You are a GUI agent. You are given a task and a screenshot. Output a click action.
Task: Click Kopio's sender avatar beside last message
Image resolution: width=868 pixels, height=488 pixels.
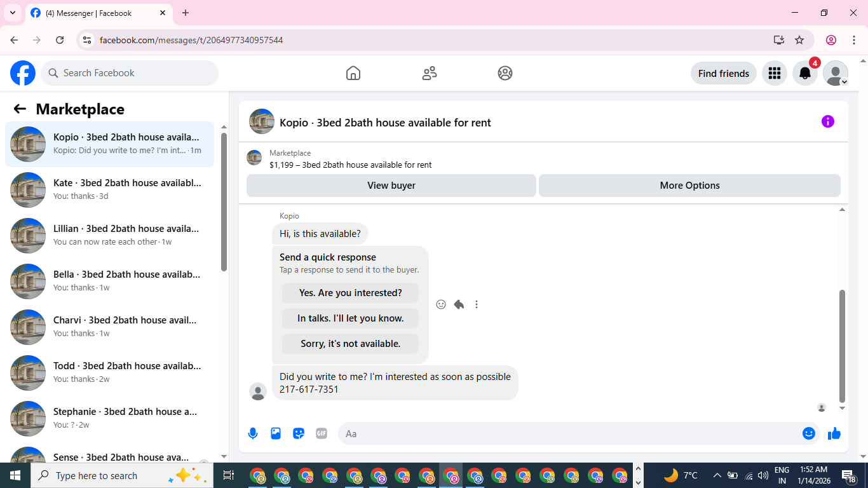(x=258, y=391)
